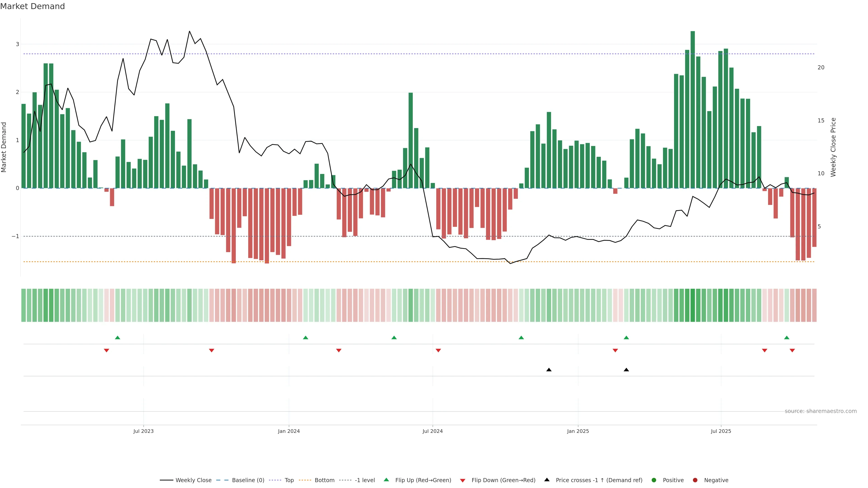The height and width of the screenshot is (488, 868).
Task: Click last green flip-up marker after Jul 2025
Action: point(787,338)
